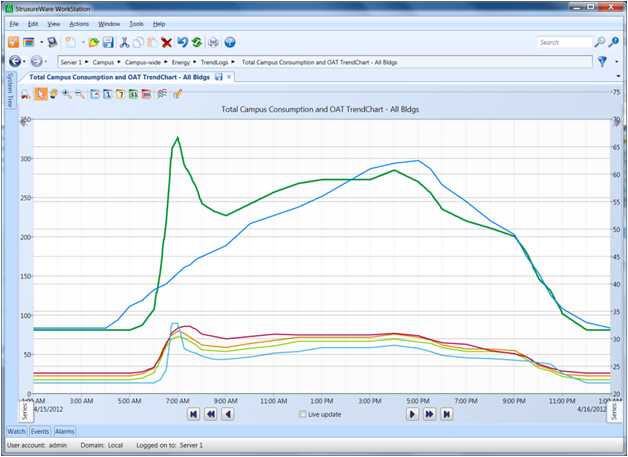Image resolution: width=628 pixels, height=457 pixels.
Task: Click the Cut scissors icon
Action: point(125,42)
